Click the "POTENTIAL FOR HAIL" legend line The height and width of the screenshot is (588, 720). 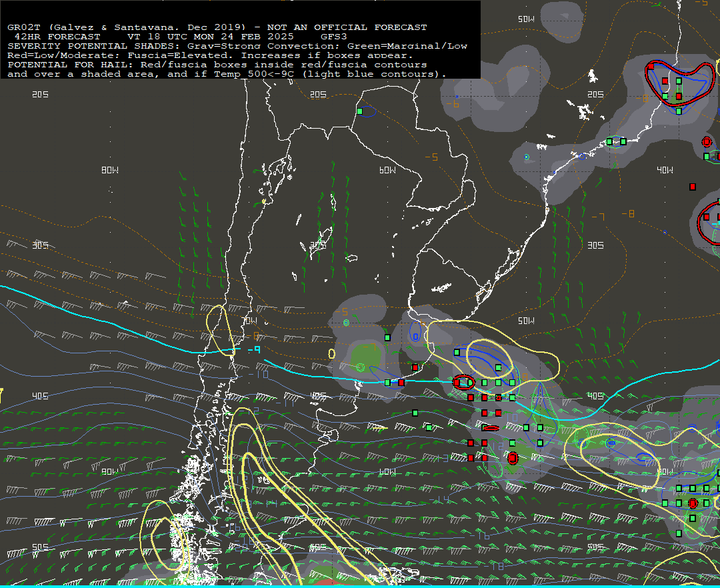coord(217,65)
